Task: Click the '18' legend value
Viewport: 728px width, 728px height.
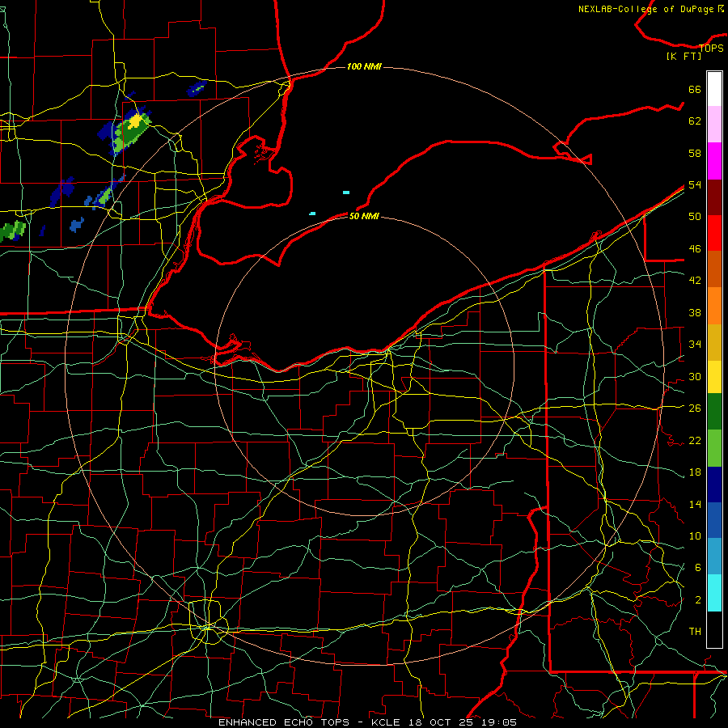Action: click(x=695, y=472)
